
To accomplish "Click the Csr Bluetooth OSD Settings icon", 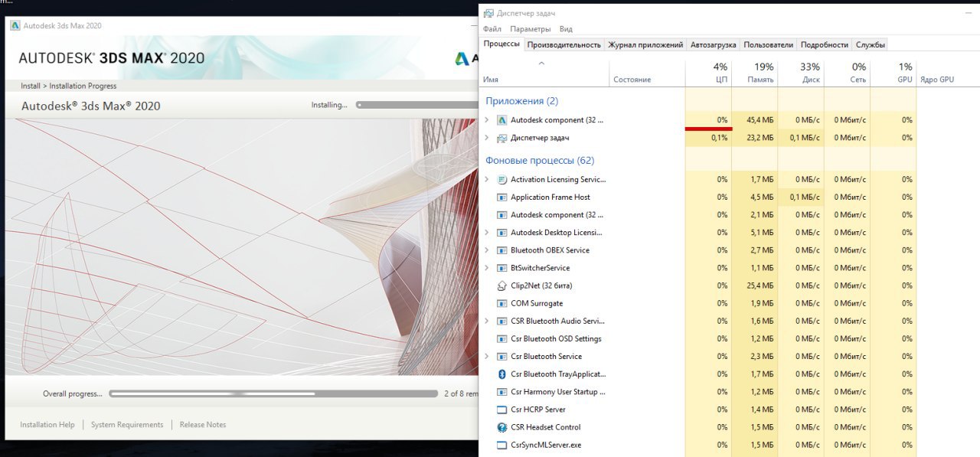I will click(x=502, y=338).
